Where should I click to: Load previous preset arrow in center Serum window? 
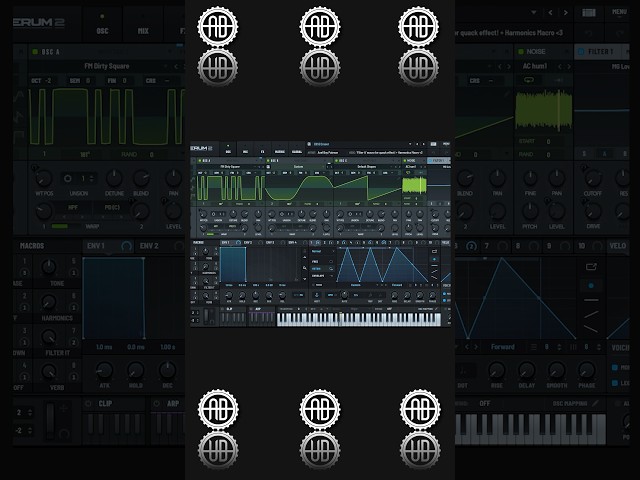(417, 144)
